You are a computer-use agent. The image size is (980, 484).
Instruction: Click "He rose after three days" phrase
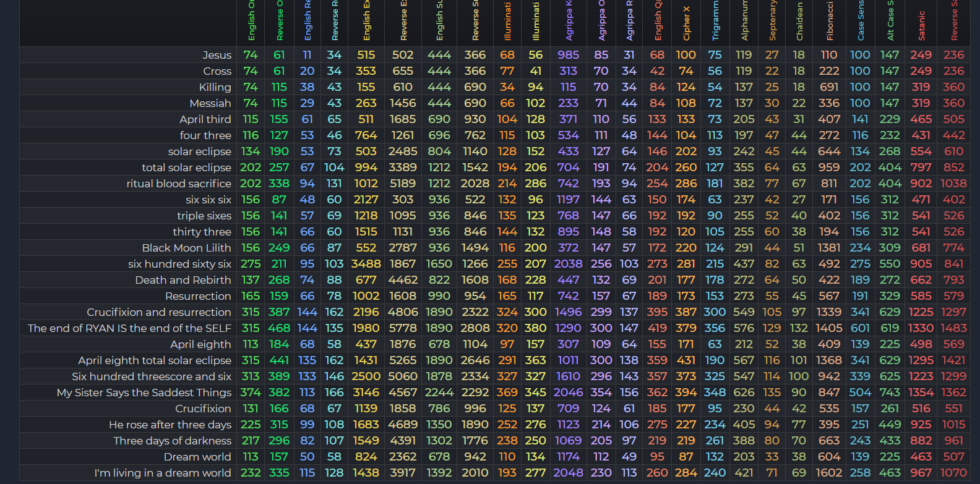170,425
